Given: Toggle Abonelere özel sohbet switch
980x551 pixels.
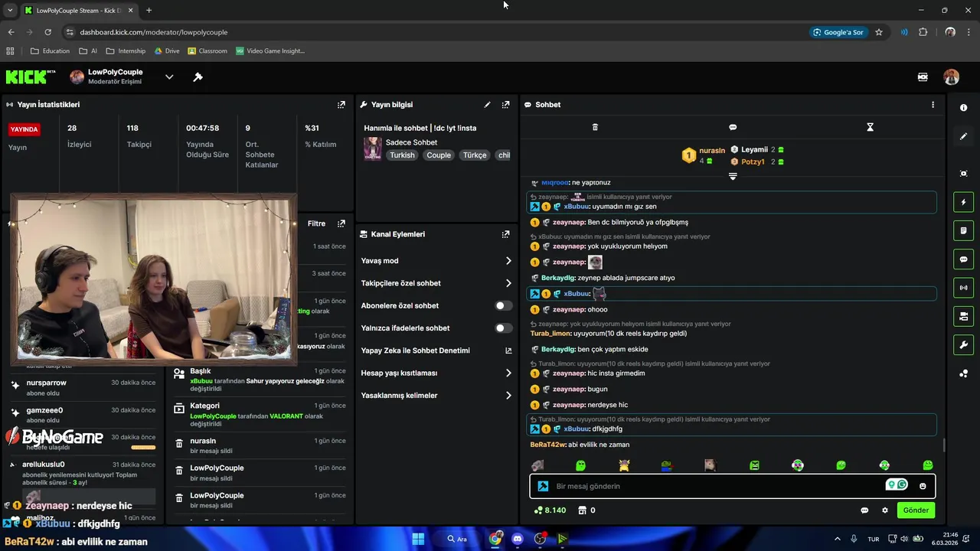Looking at the screenshot, I should 503,305.
